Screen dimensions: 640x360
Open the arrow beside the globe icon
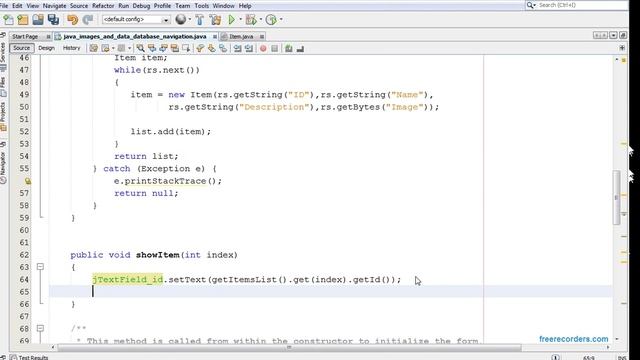(190, 20)
